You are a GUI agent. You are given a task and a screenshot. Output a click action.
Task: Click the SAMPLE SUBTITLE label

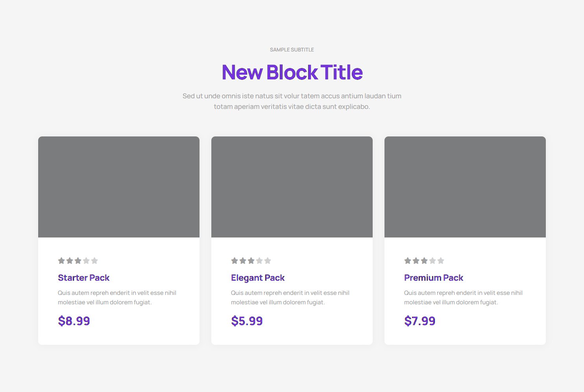tap(292, 50)
